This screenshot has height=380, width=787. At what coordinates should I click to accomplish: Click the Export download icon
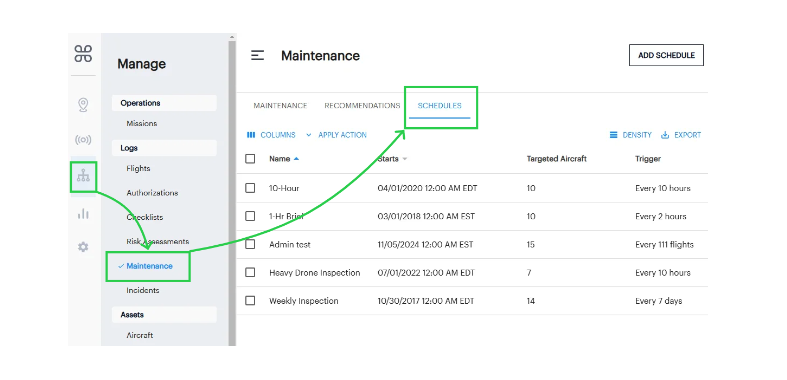click(666, 135)
